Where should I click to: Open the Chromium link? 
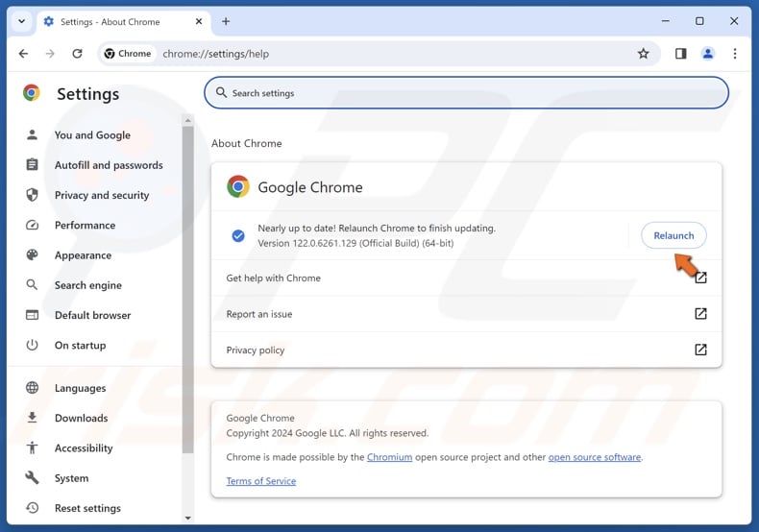point(389,457)
